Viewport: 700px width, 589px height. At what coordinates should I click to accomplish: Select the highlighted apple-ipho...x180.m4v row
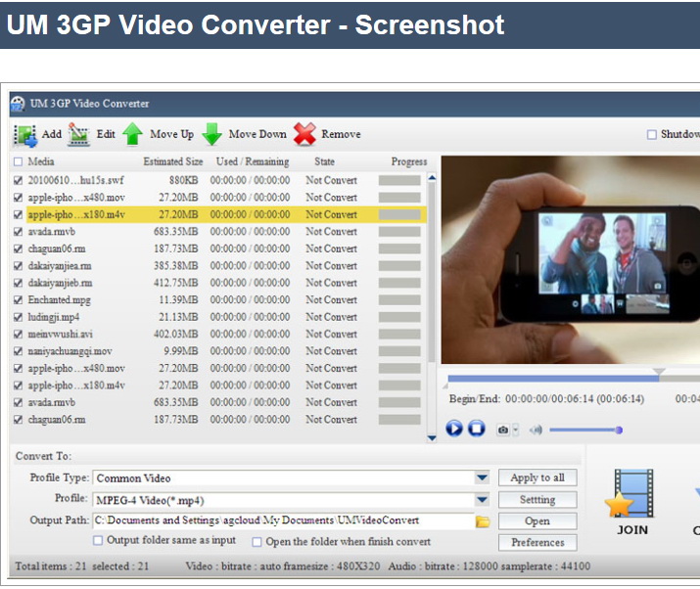pyautogui.click(x=226, y=214)
